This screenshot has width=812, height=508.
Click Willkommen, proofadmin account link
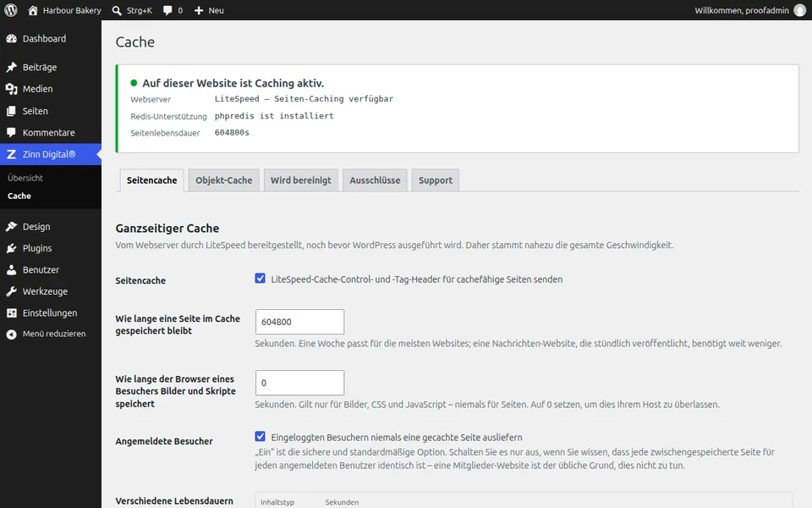[x=750, y=10]
